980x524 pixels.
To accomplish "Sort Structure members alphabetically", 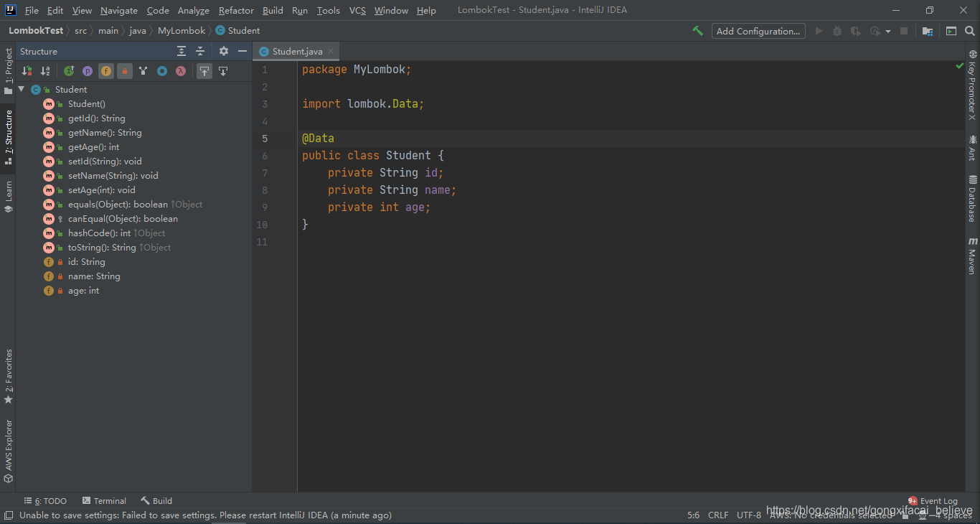I will point(45,71).
